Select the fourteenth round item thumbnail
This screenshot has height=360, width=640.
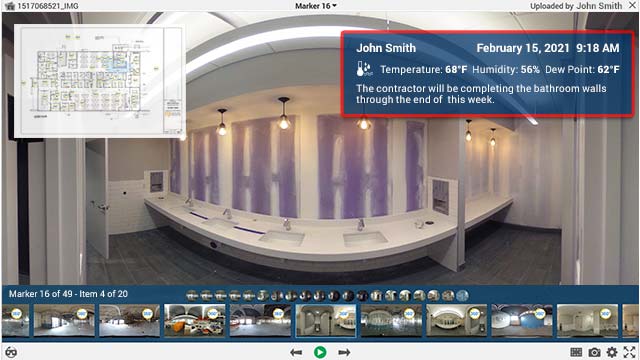point(377,295)
